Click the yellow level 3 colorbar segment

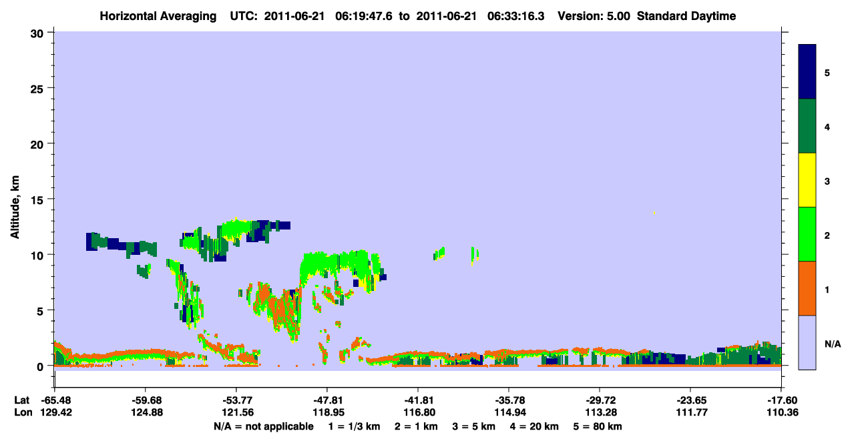[x=807, y=180]
